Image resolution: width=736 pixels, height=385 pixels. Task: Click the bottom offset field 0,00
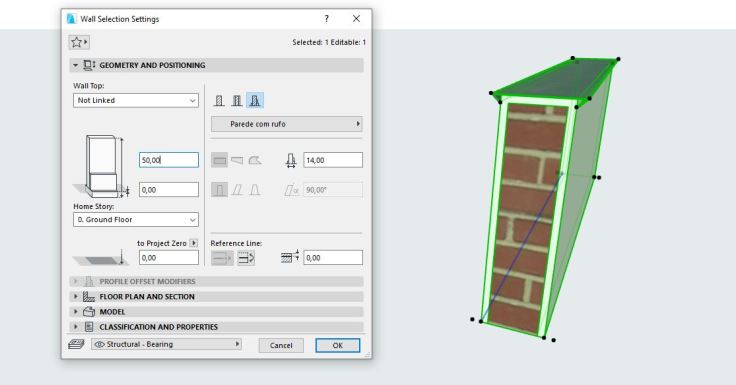tap(169, 190)
